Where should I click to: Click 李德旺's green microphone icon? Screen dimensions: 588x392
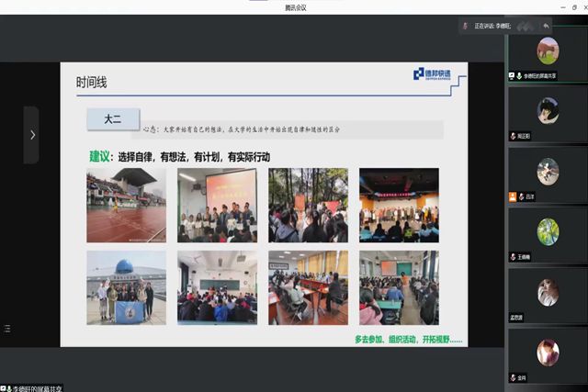pos(520,75)
